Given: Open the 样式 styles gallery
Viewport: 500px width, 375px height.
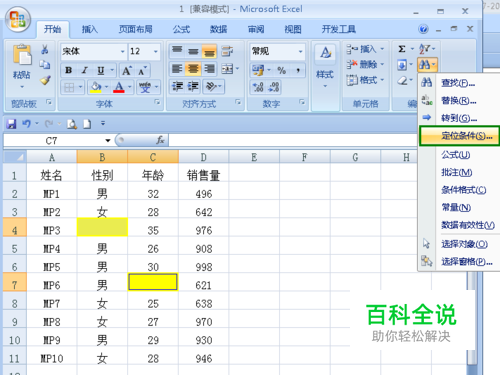Looking at the screenshot, I should coord(325,67).
